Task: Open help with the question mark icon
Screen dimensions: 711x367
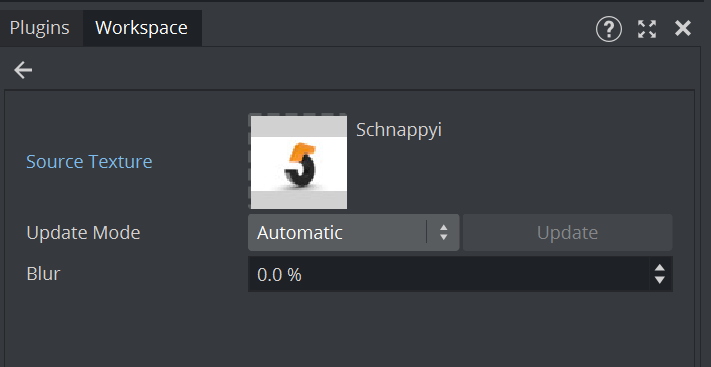Action: 609,29
